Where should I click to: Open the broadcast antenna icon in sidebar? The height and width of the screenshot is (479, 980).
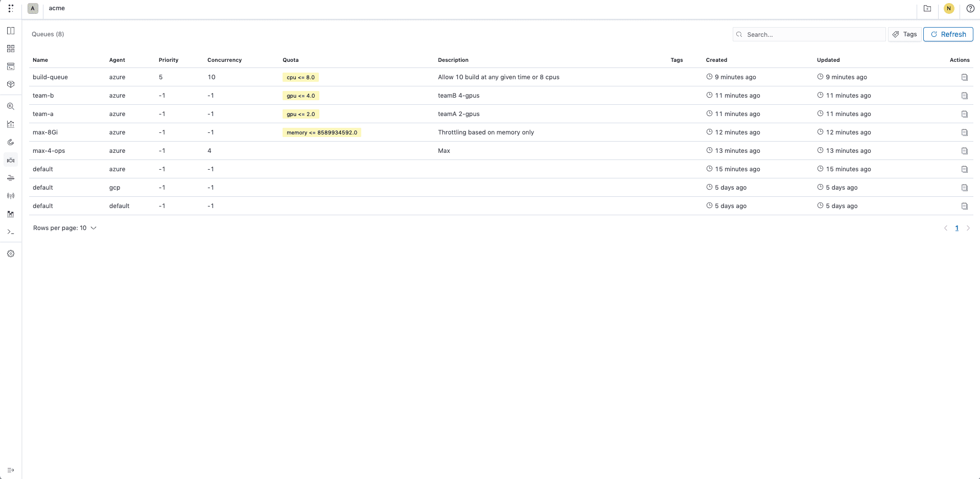pos(11,196)
